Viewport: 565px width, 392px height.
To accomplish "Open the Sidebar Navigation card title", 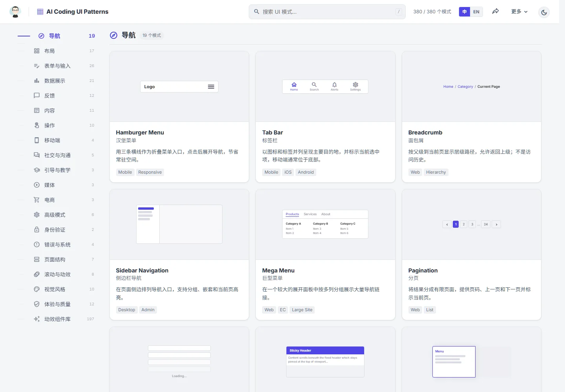I will [x=142, y=270].
